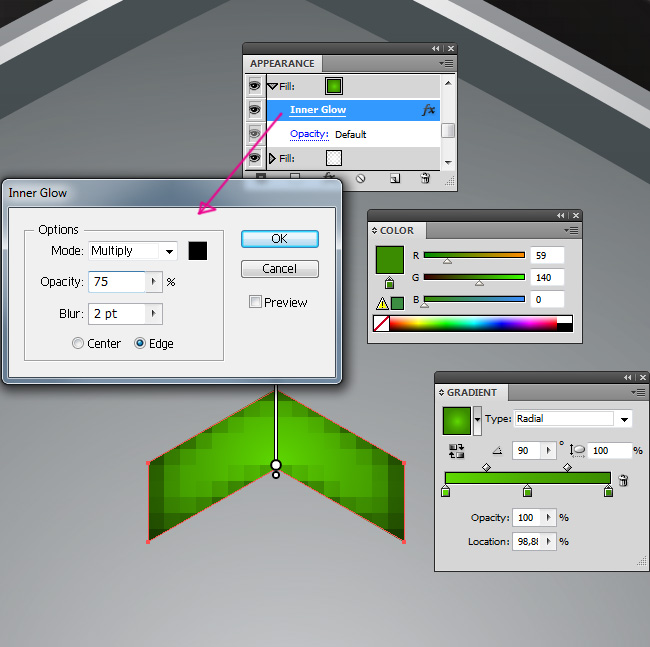
Task: Click the Blur field showing 2 pt
Action: [x=117, y=314]
